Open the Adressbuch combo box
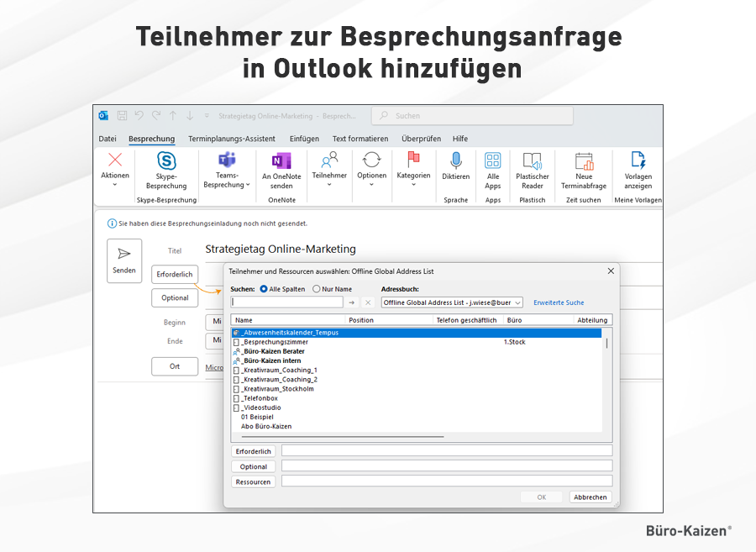The width and height of the screenshot is (756, 552). click(x=452, y=302)
